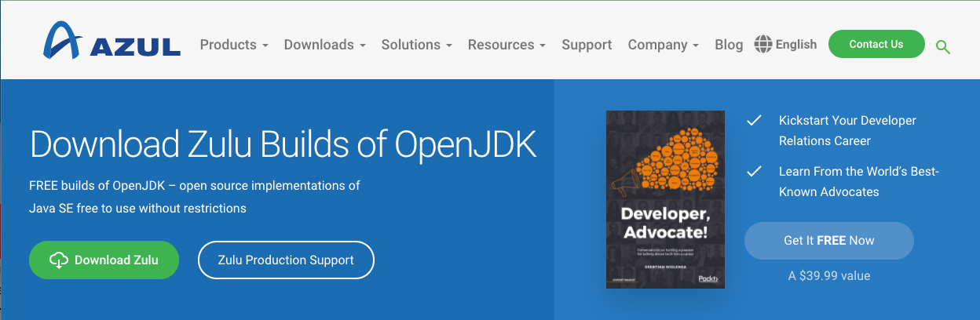Open Zulu Production Support
The height and width of the screenshot is (320, 980).
coord(286,260)
